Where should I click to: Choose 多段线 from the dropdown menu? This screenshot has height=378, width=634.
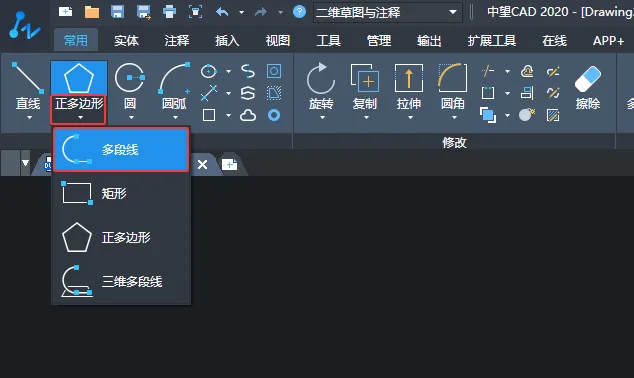click(x=121, y=150)
